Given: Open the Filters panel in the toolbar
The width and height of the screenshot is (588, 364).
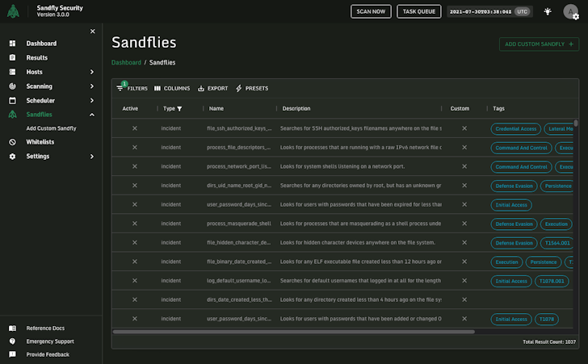Looking at the screenshot, I should (x=132, y=89).
